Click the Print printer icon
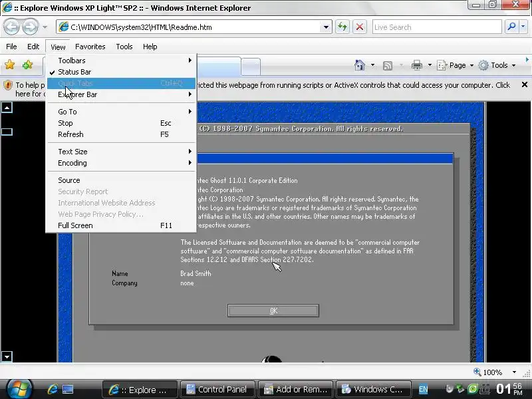This screenshot has width=532, height=399. click(x=417, y=65)
